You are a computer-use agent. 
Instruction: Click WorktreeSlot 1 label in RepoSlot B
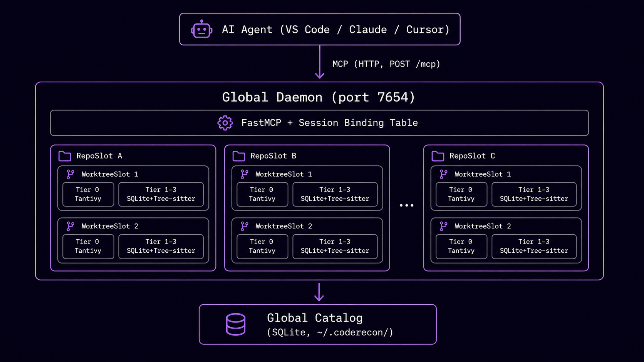click(x=284, y=174)
